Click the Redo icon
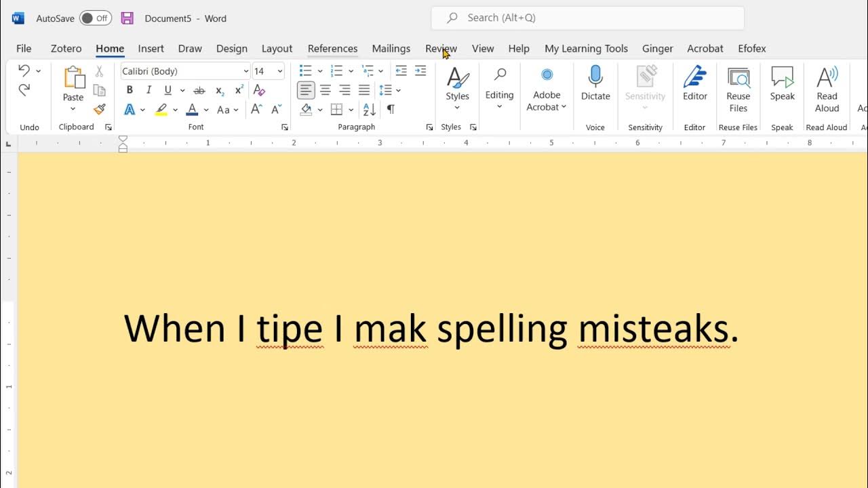Screen dimensions: 868x488 click(x=24, y=89)
